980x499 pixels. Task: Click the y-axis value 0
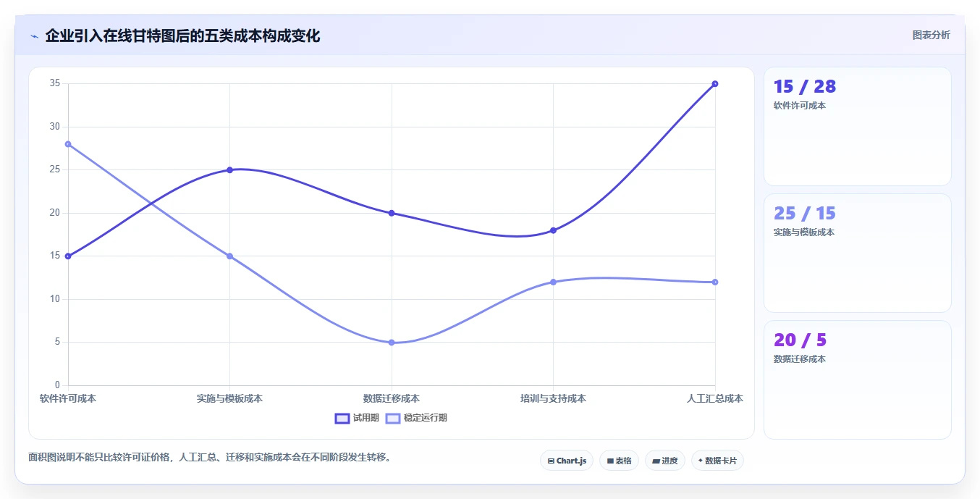(x=58, y=385)
